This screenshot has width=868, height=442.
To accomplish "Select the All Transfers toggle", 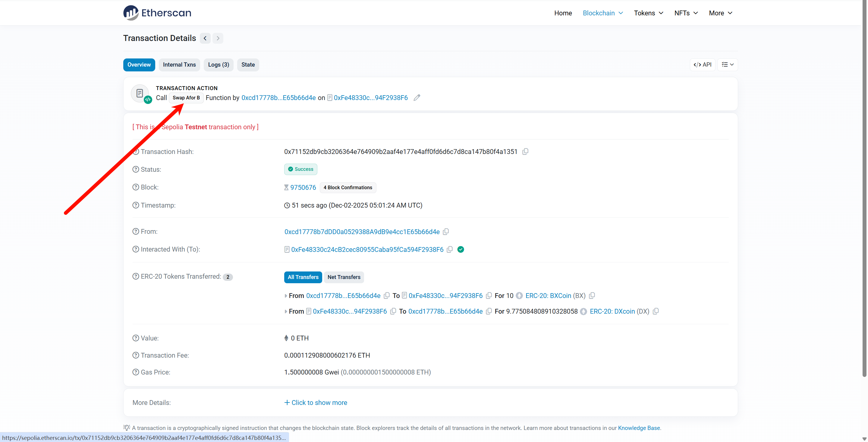I will [303, 277].
